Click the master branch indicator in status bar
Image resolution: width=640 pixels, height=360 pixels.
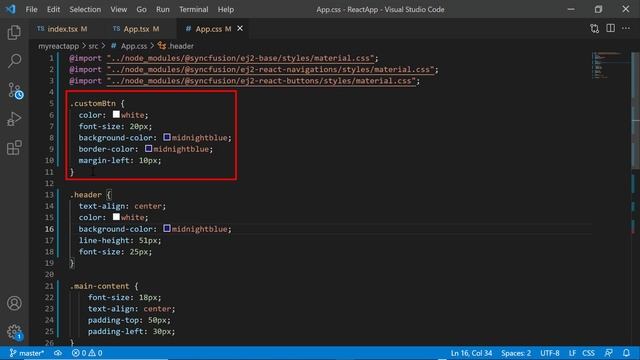point(27,353)
